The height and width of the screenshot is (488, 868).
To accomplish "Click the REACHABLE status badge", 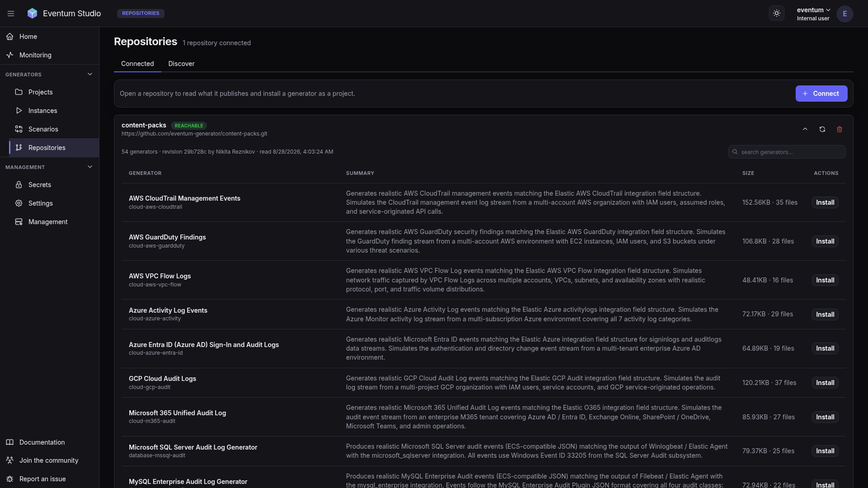I will pos(189,126).
